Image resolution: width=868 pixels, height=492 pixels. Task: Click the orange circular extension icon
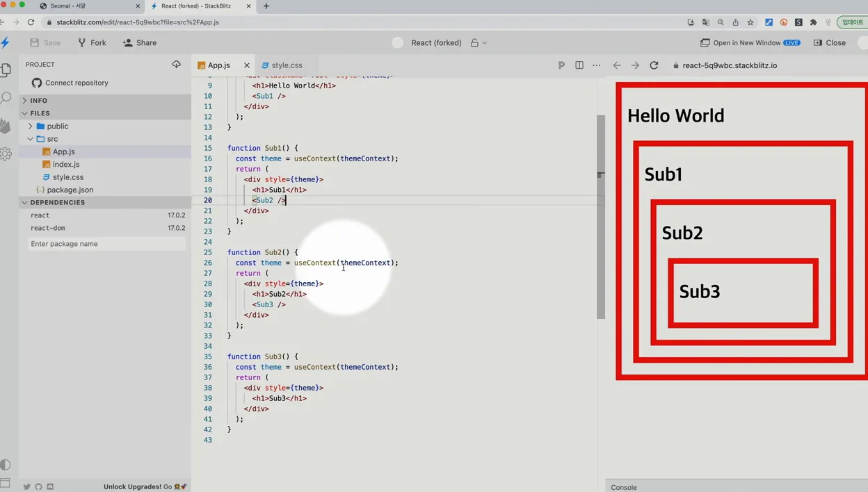pos(784,22)
